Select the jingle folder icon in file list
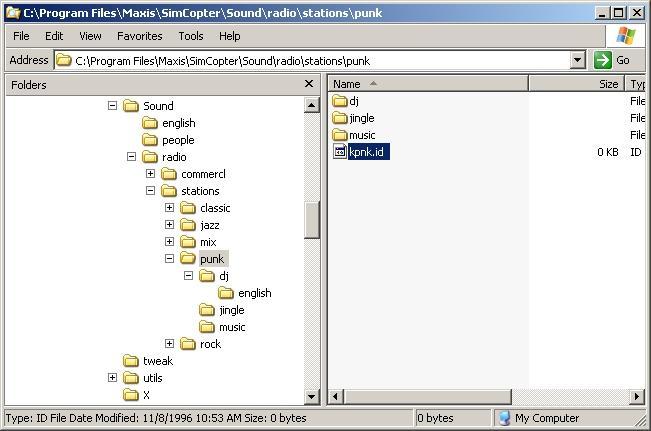 coord(340,118)
